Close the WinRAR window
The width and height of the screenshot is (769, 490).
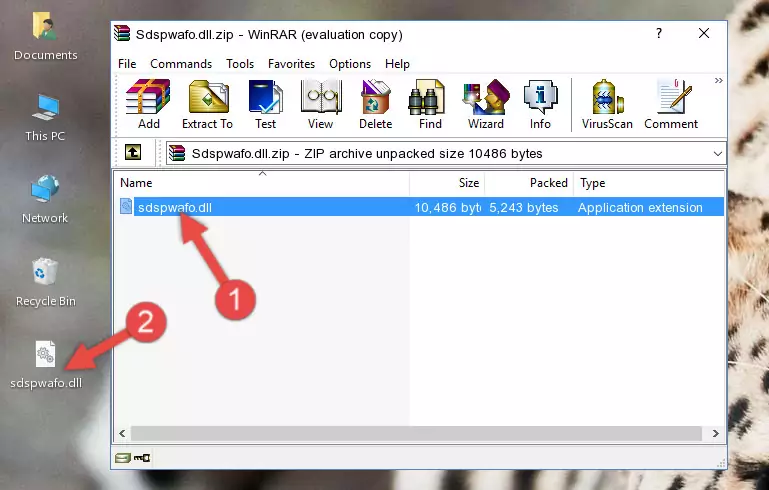(x=704, y=33)
